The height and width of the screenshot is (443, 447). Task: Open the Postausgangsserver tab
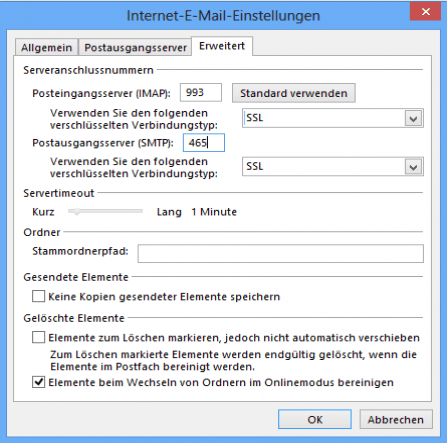coord(135,48)
